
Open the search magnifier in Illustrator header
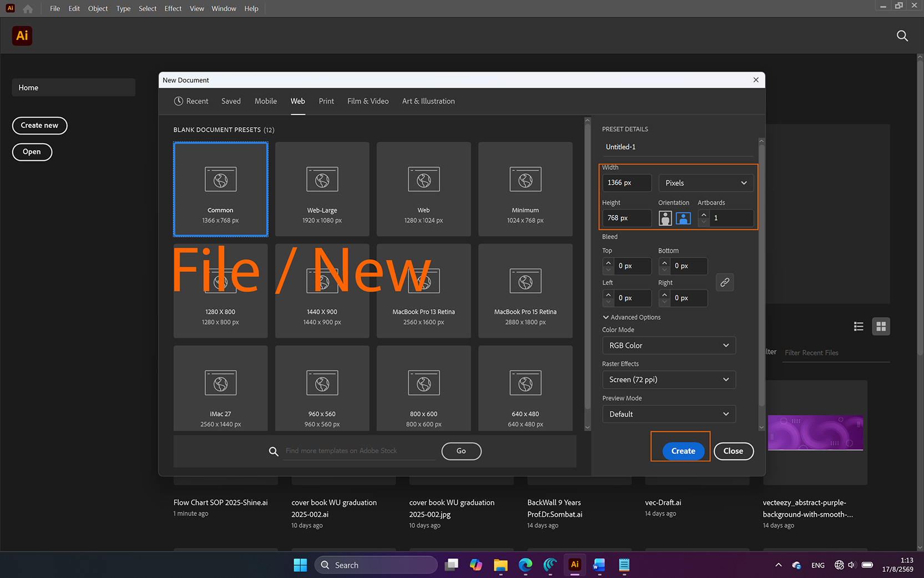click(902, 36)
